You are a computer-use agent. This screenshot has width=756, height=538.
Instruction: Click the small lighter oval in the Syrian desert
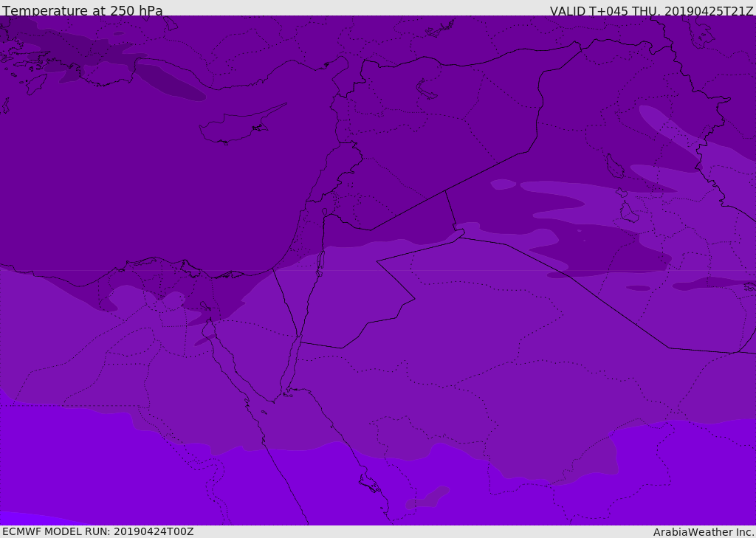504,184
